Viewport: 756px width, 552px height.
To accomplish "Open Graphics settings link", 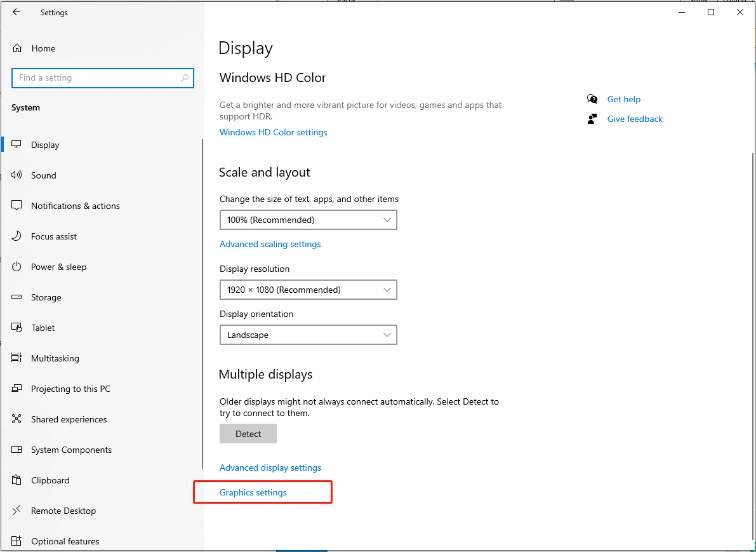I will [x=253, y=492].
